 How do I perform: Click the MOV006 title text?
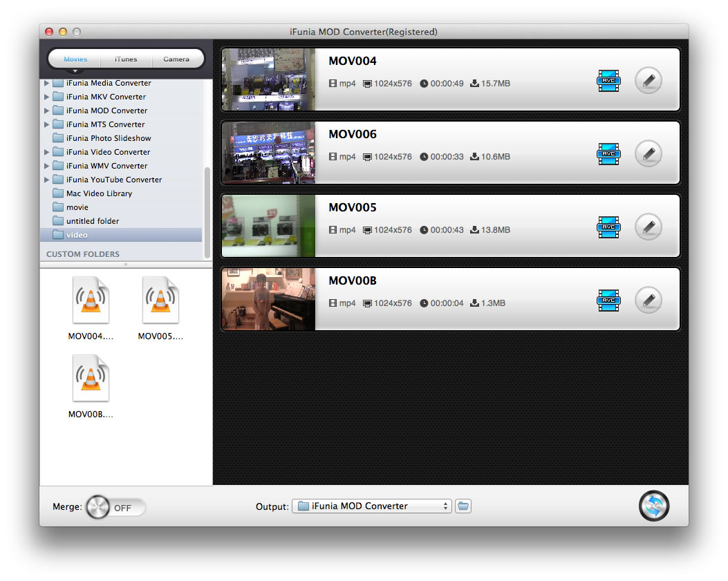pos(353,135)
